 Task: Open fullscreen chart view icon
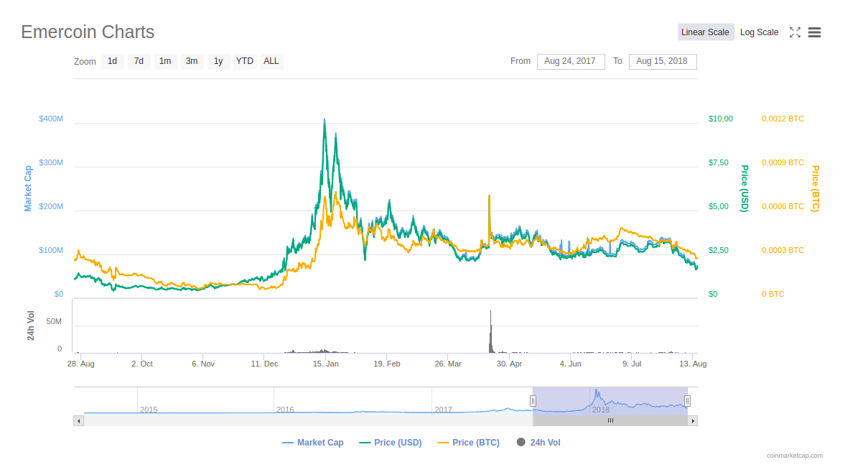click(795, 32)
